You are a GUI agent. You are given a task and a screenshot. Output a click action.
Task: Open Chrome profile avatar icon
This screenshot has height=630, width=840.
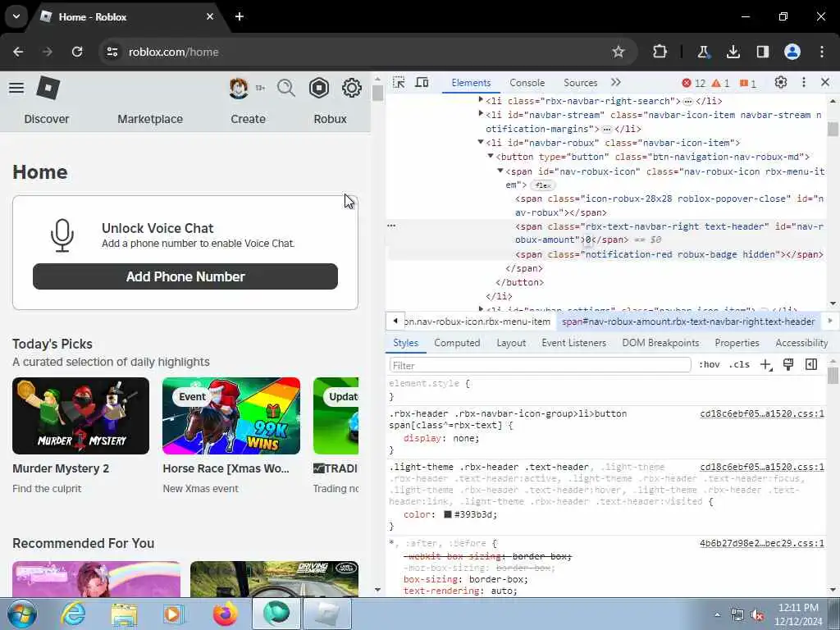point(792,52)
